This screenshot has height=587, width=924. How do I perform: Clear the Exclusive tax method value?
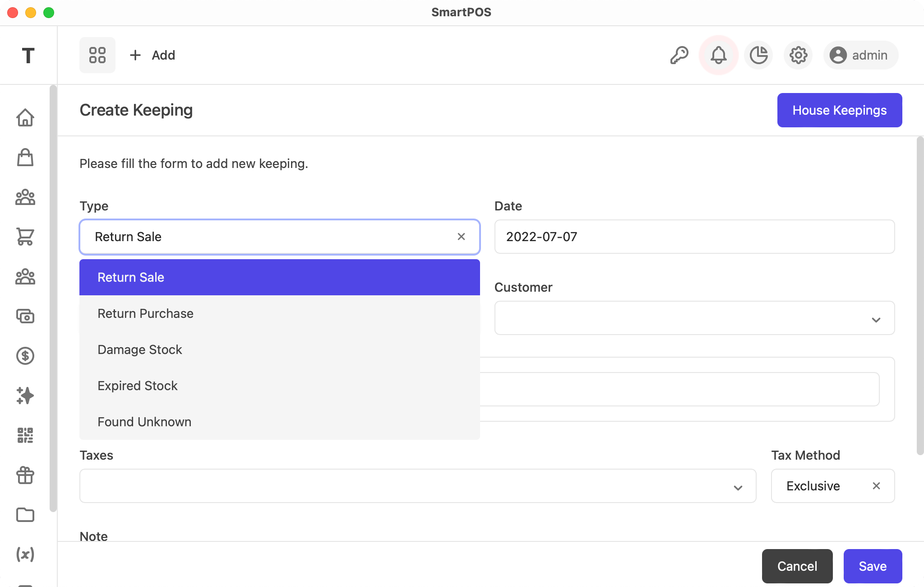[876, 486]
